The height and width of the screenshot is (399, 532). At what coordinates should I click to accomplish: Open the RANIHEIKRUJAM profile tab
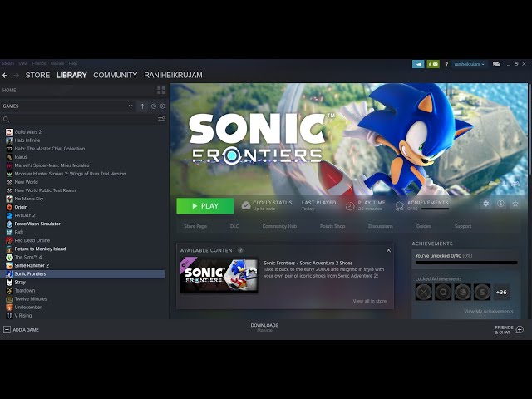(174, 76)
